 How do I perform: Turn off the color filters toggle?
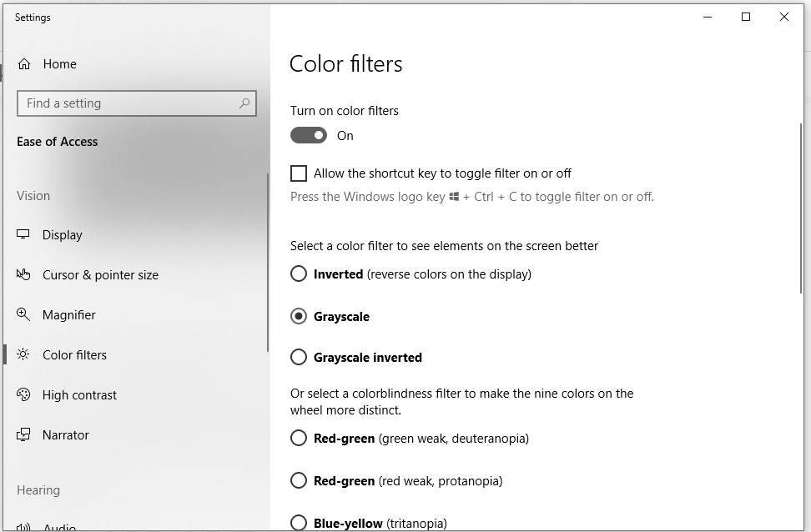pyautogui.click(x=308, y=135)
